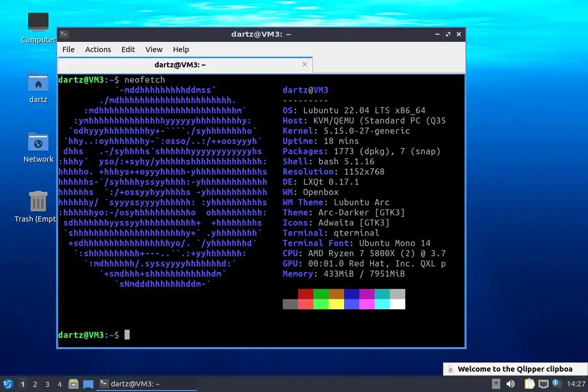
Task: Click the yellow color block in neofetch
Action: tap(336, 304)
